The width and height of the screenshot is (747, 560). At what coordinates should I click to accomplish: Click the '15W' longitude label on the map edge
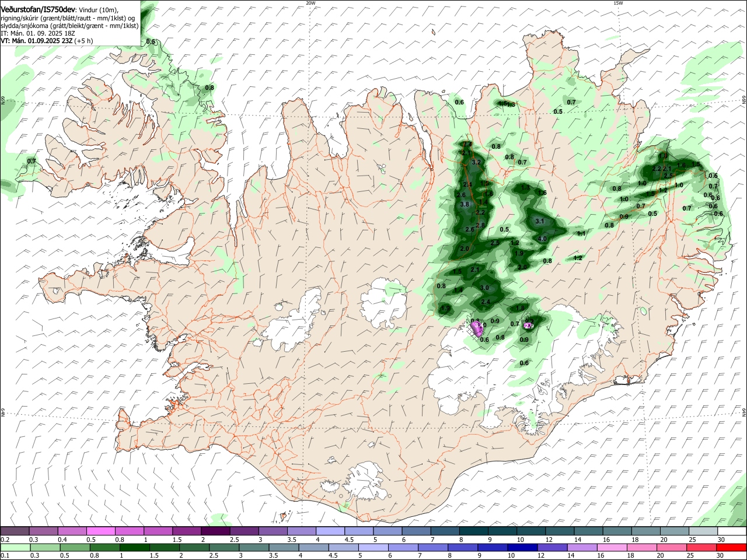[x=618, y=3]
